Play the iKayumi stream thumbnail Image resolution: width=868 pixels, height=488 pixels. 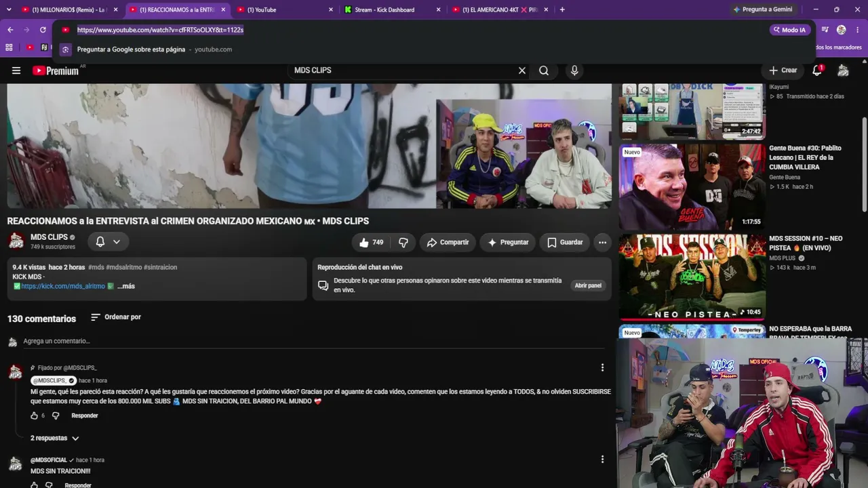692,110
